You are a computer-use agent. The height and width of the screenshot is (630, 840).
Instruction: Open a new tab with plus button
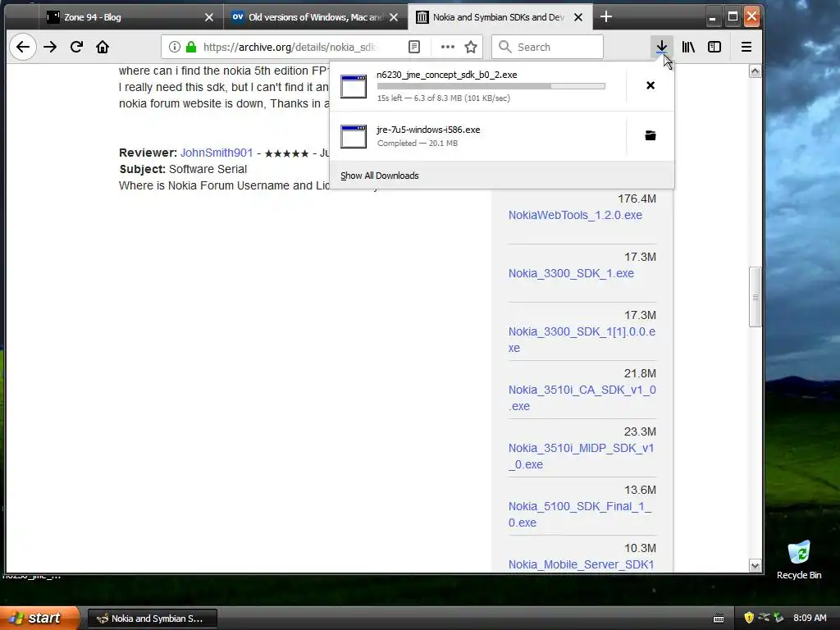pos(606,16)
